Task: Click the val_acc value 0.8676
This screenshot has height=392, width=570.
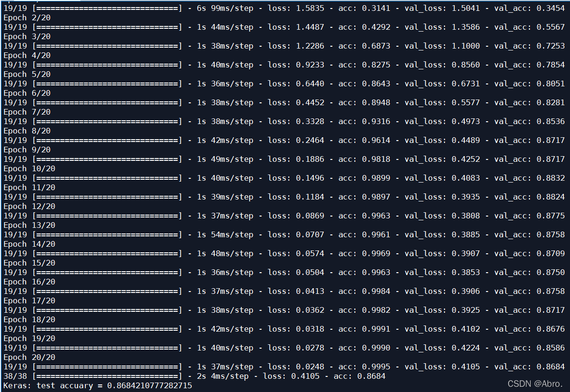Action: pos(551,329)
